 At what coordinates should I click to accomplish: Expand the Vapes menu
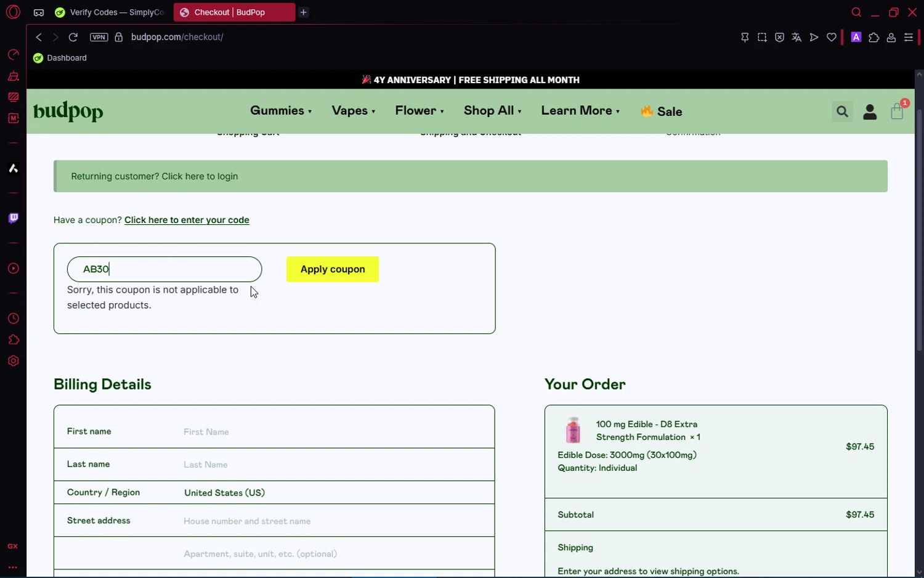pyautogui.click(x=354, y=111)
